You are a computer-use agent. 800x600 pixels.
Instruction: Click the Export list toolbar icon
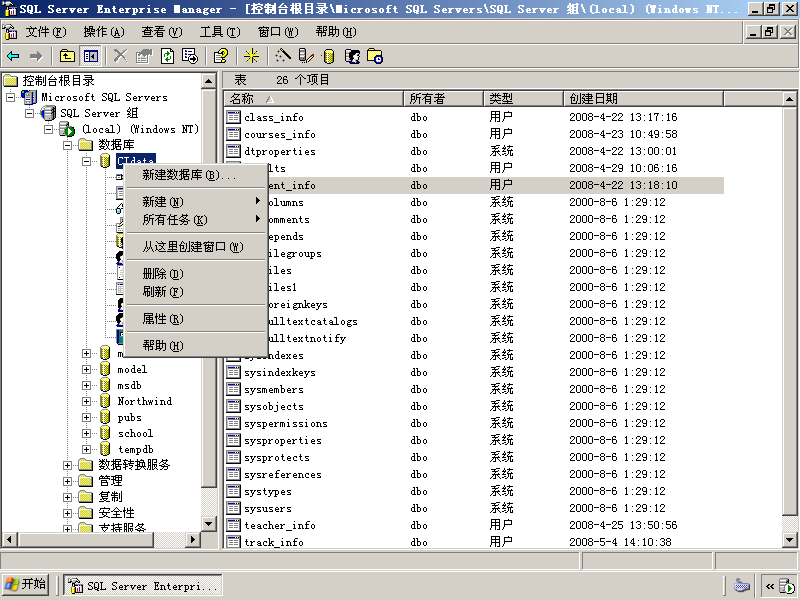coord(190,56)
